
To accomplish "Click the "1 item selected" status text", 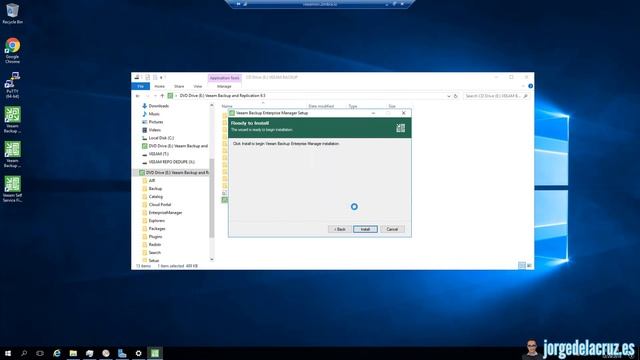I will point(171,266).
